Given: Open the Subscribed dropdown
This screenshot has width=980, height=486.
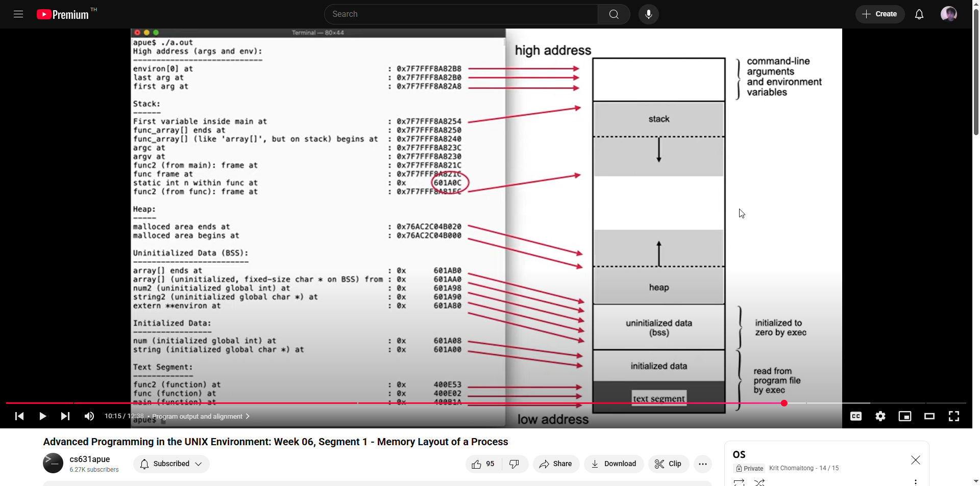Looking at the screenshot, I should click(170, 464).
